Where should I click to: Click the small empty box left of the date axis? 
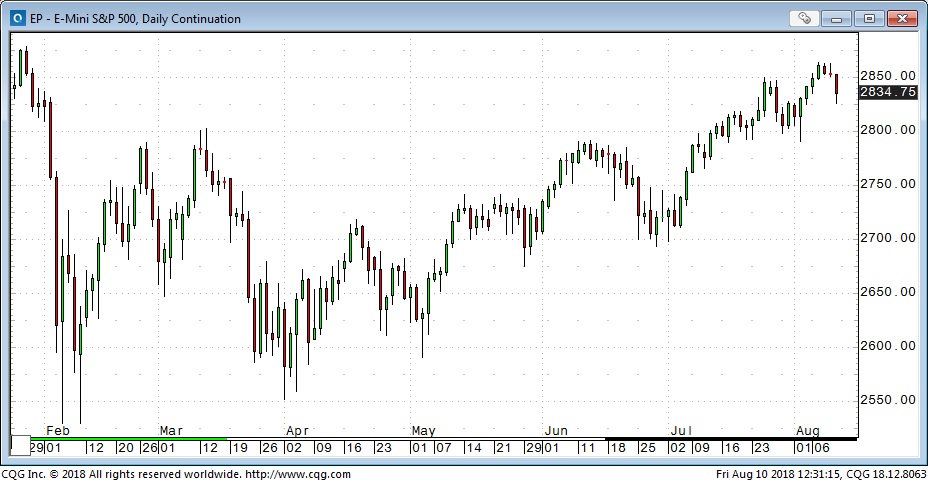pyautogui.click(x=21, y=445)
